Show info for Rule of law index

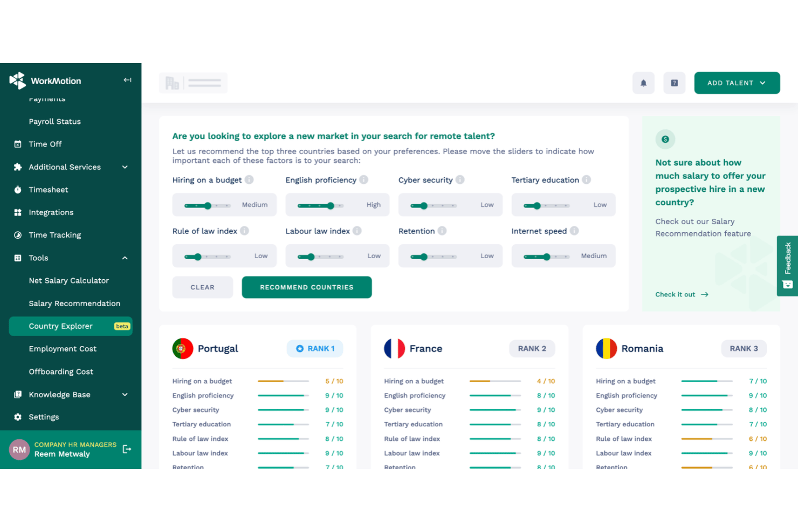pos(245,231)
